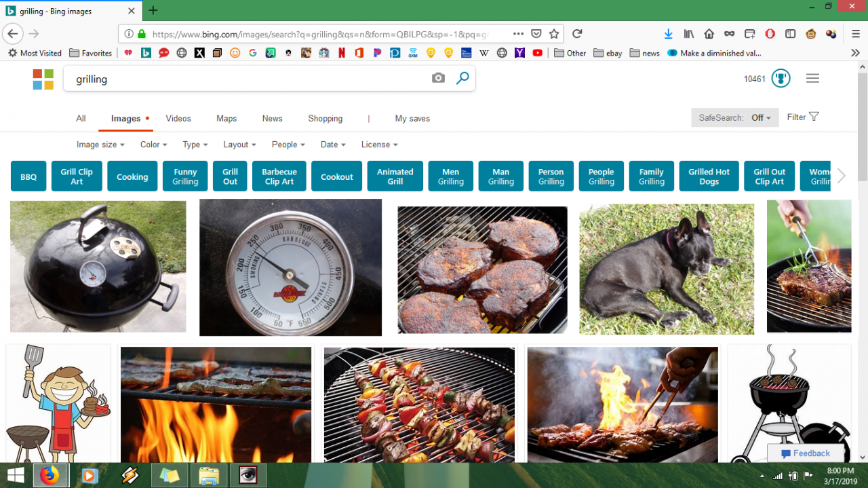Switch to the All search tab
Image resolution: width=868 pixels, height=488 pixels.
point(81,118)
